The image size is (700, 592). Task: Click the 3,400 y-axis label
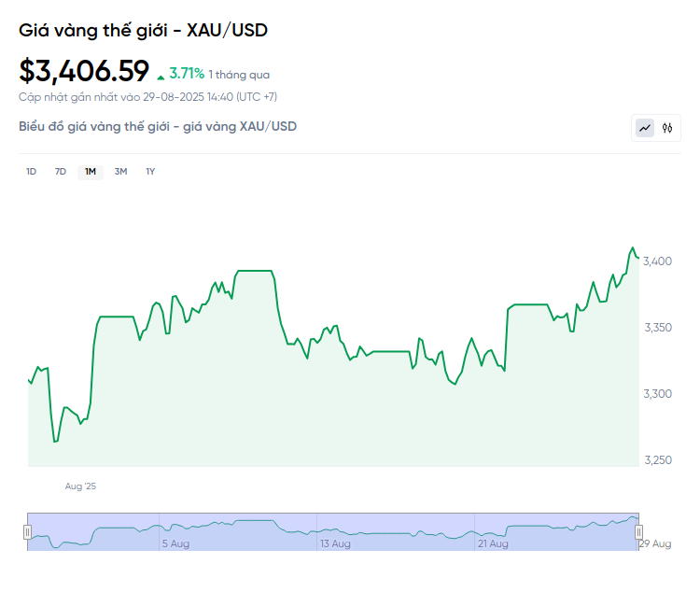tap(658, 261)
